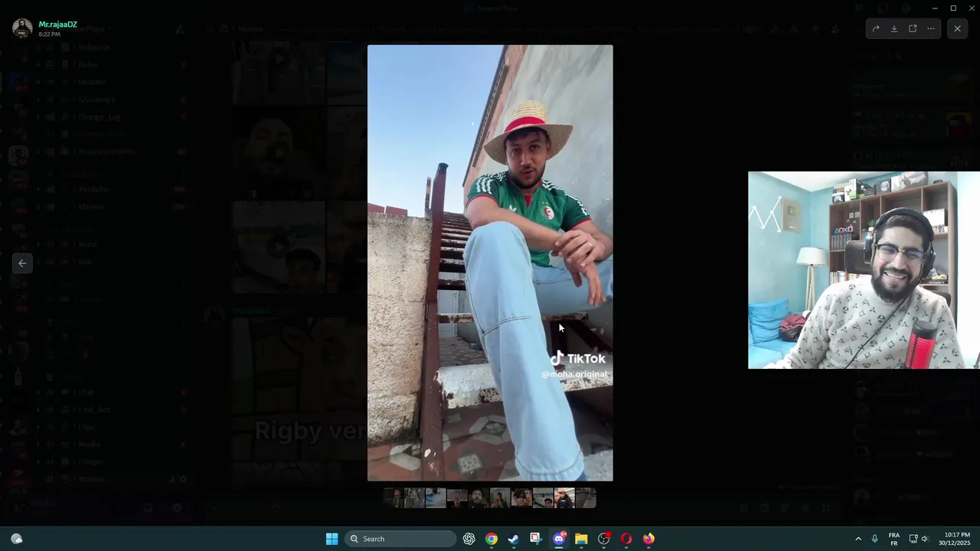Expand the hidden system tray icons chevron

[858, 539]
